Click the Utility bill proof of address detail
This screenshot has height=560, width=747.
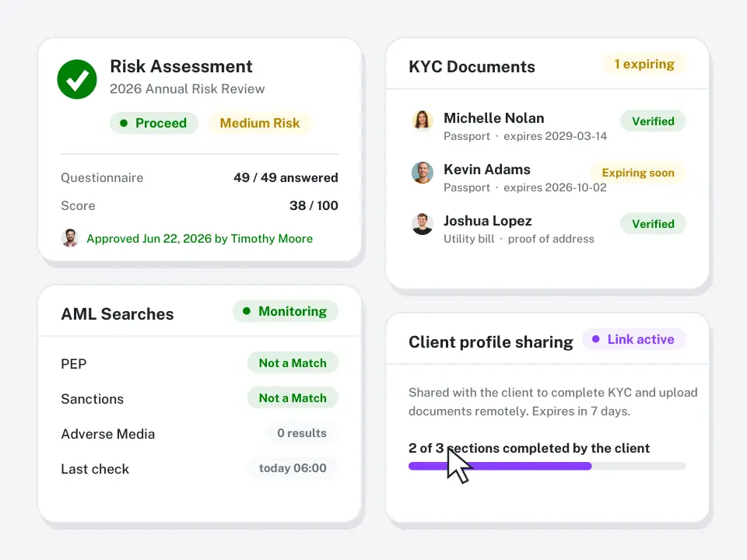(x=519, y=239)
